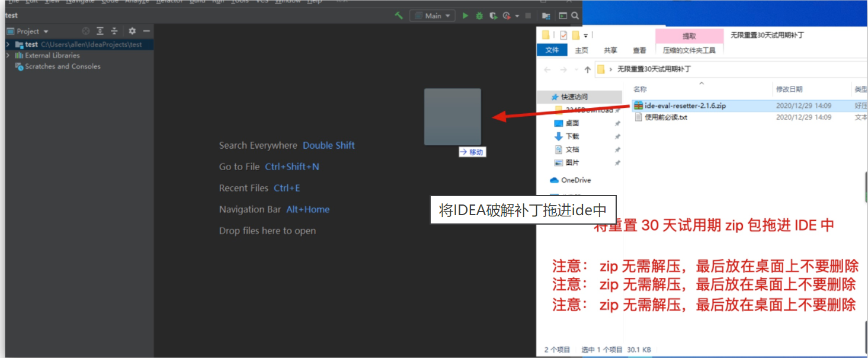Click Navigation Bar Alt+Home hint
868x358 pixels.
[x=274, y=209]
